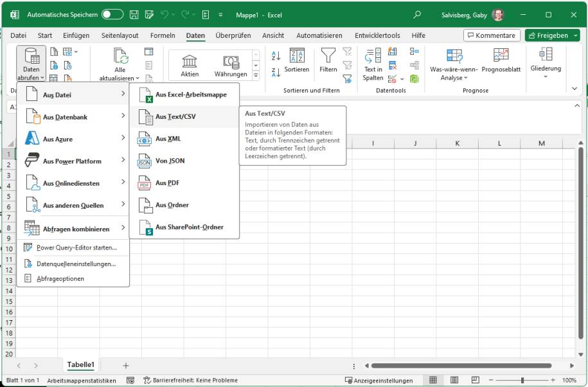This screenshot has width=588, height=387.
Task: Click the Freigeben button
Action: pyautogui.click(x=551, y=35)
